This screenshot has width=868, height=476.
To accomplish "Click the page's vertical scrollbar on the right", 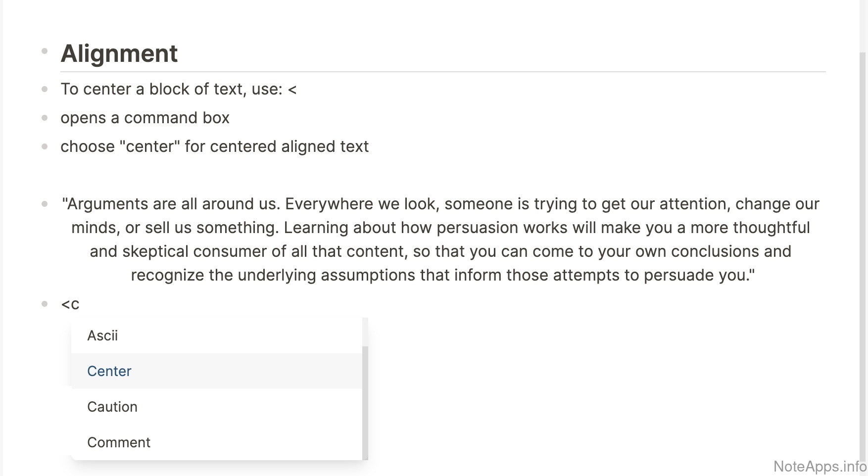I will pyautogui.click(x=863, y=247).
